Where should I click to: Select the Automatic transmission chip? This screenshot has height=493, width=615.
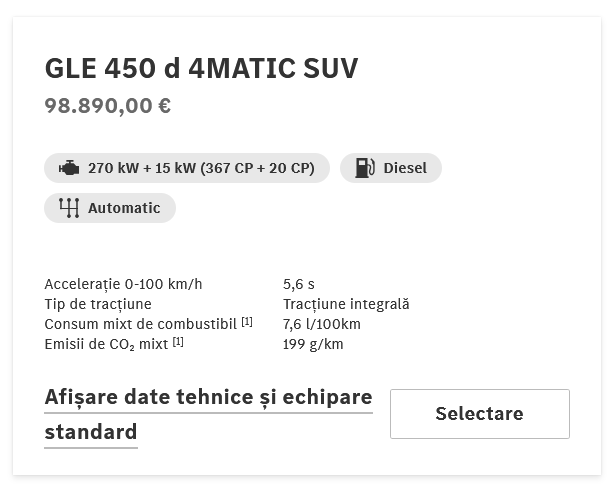point(110,208)
